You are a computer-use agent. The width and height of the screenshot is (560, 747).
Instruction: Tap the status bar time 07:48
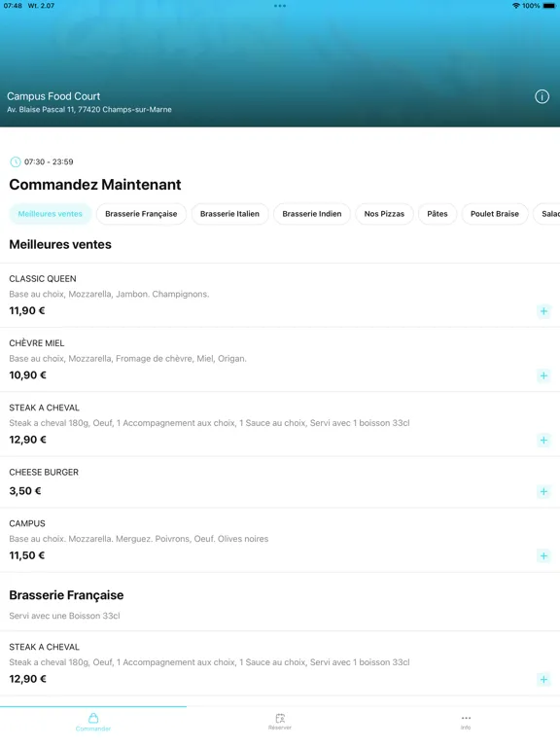pos(13,6)
